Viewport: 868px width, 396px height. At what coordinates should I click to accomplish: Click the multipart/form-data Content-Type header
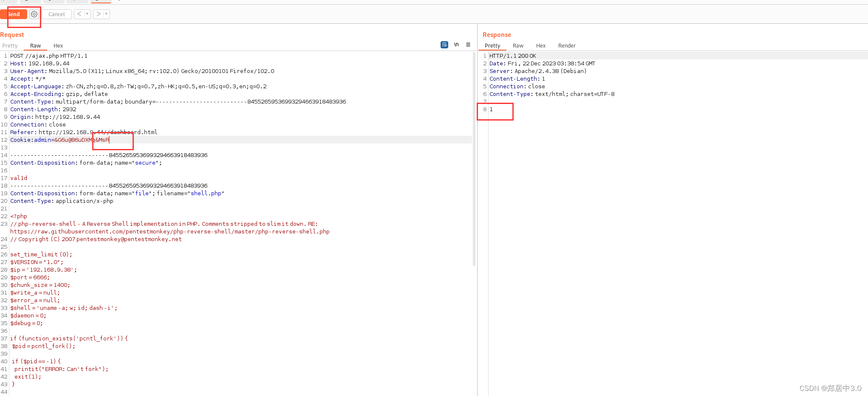(178, 101)
